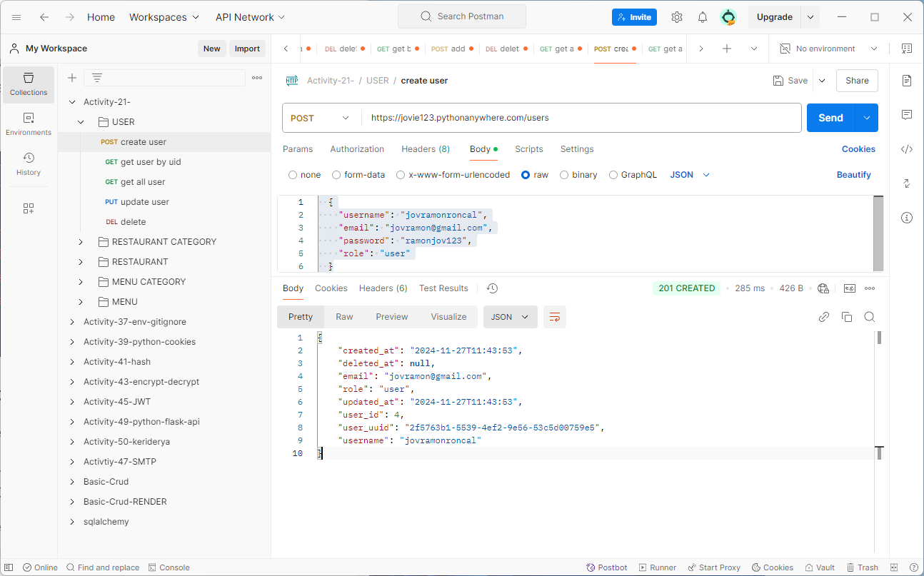Open the POST method dropdown
This screenshot has height=576, width=924.
point(322,118)
